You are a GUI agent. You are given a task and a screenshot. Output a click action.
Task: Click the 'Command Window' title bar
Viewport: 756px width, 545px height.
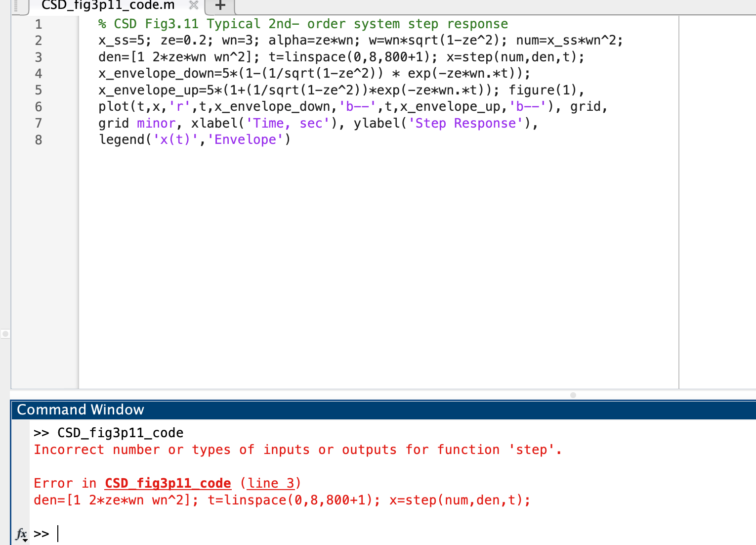[x=383, y=409]
